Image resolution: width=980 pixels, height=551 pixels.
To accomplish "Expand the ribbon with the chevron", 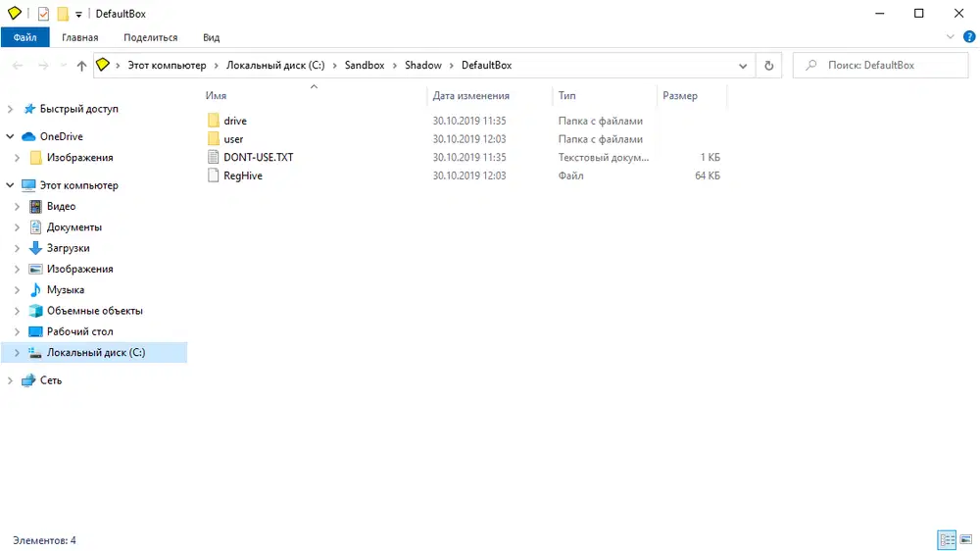I will [x=950, y=37].
